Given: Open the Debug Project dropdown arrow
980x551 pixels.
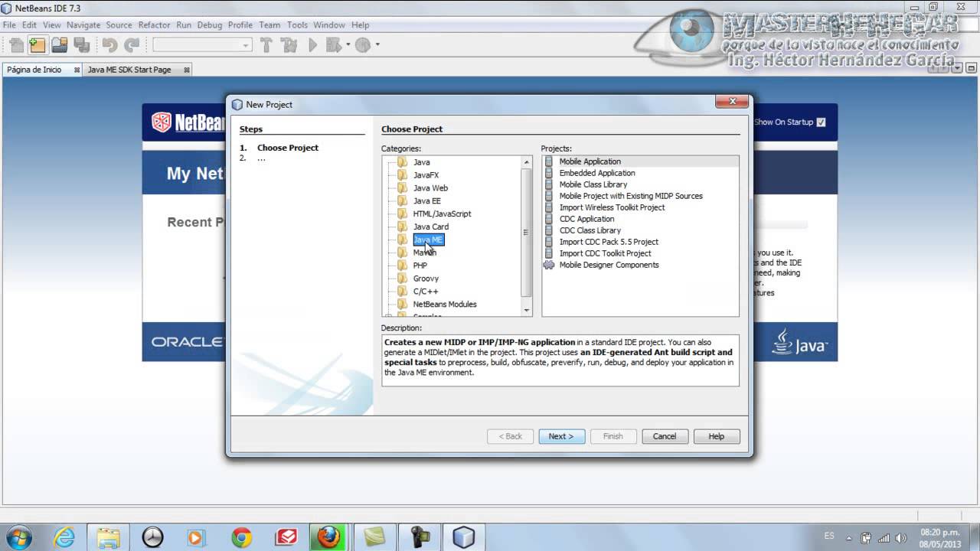Looking at the screenshot, I should [348, 45].
